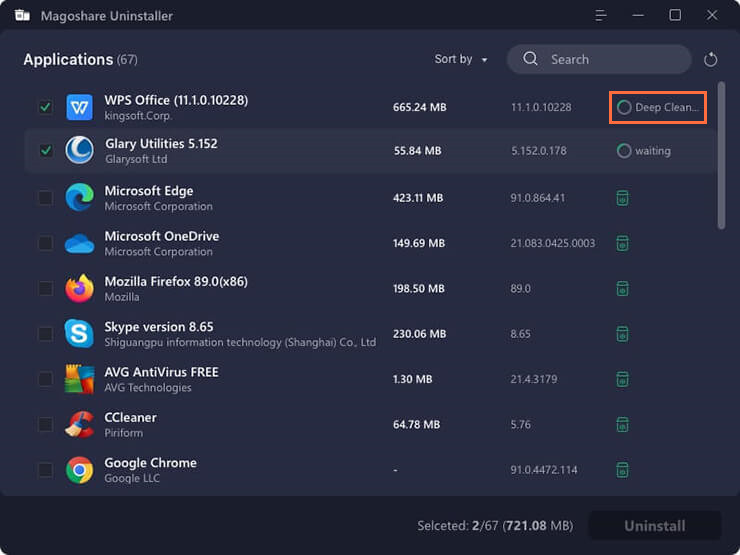Check the CCleaner checkbox
Viewport: 740px width, 555px height.
coord(45,424)
